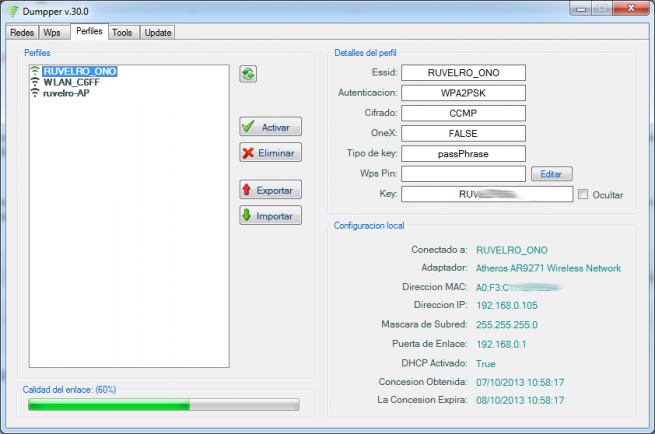Viewport: 655px width, 434px height.
Task: Click the Dumpper app icon in title bar
Action: tap(12, 10)
